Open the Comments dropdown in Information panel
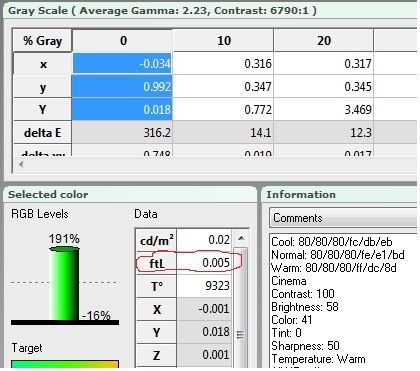The width and height of the screenshot is (420, 371). tap(343, 218)
